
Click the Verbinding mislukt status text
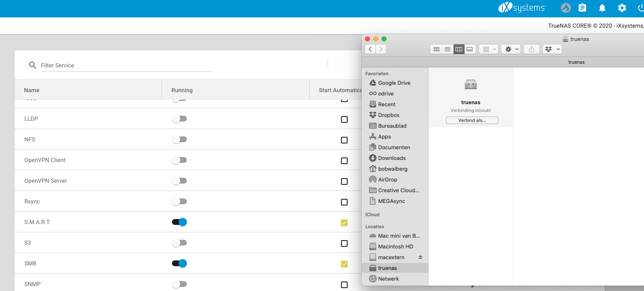point(471,110)
